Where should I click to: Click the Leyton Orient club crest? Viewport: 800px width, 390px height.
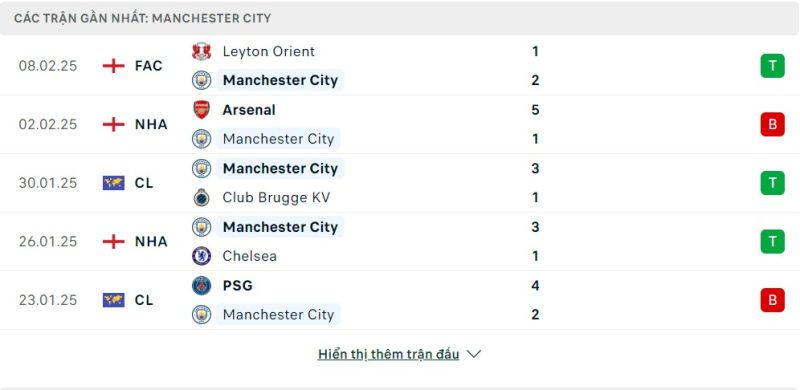point(202,52)
